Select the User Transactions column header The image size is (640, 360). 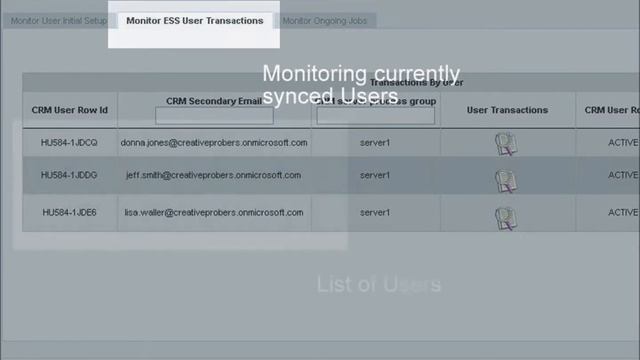tap(507, 110)
